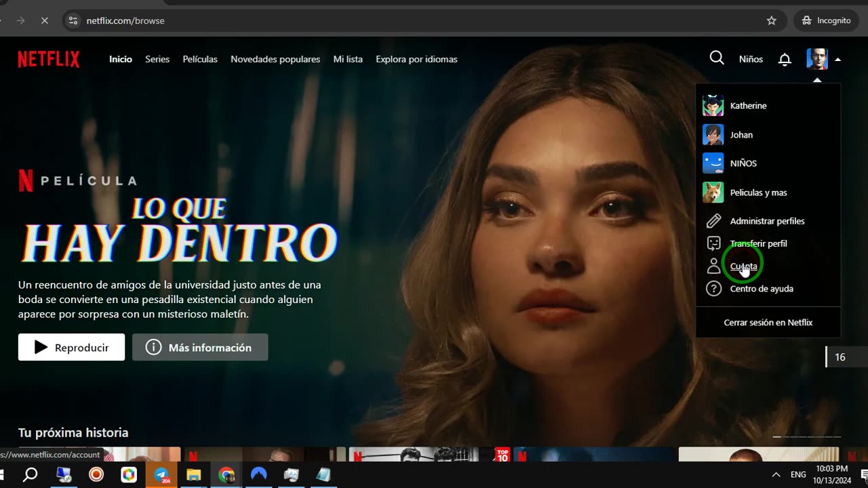Click the question mark Centro de ayuda icon

point(713,289)
